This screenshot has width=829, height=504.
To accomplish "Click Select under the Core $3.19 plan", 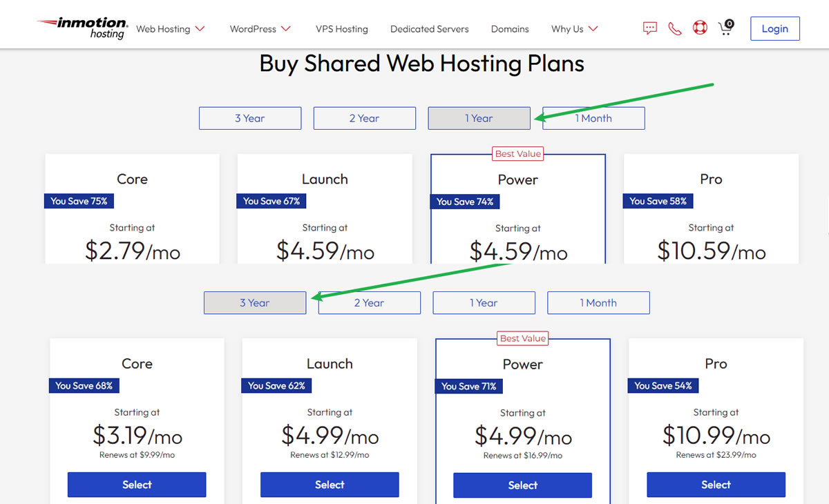I will (x=137, y=485).
